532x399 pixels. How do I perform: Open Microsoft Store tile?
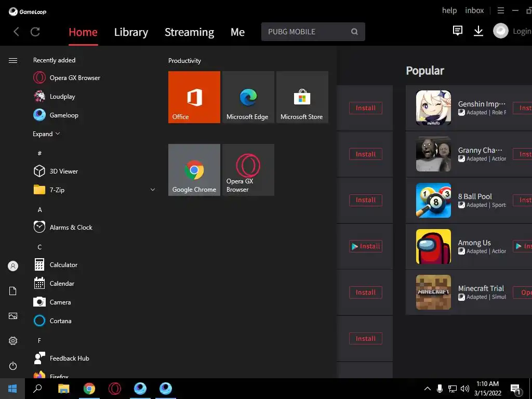click(302, 97)
